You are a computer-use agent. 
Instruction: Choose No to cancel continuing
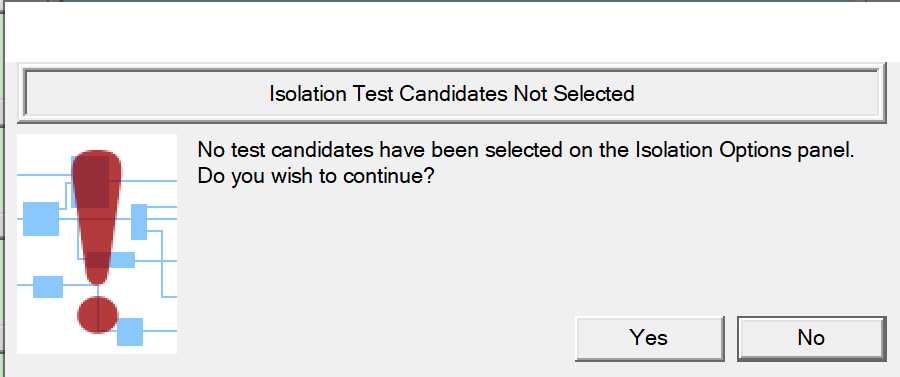tap(811, 338)
